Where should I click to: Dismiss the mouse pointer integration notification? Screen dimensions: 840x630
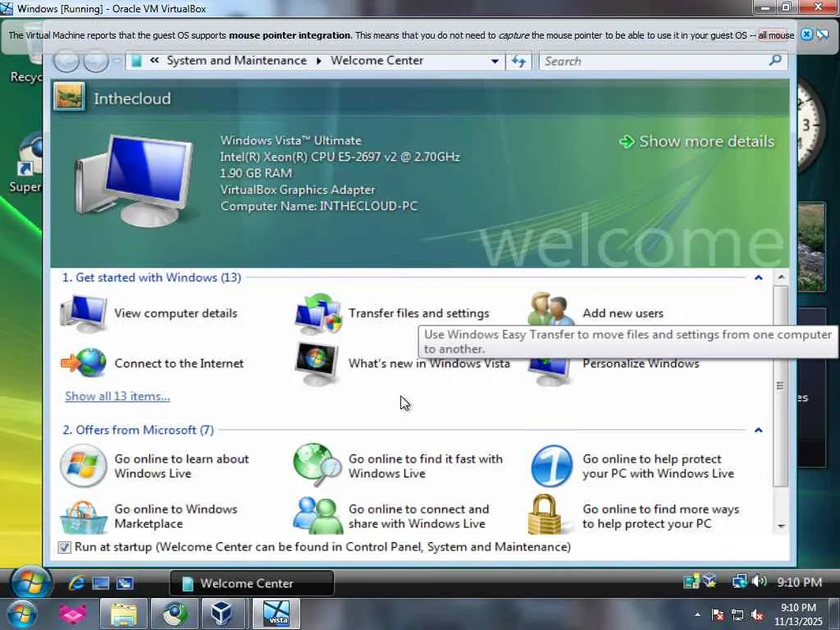tap(806, 34)
